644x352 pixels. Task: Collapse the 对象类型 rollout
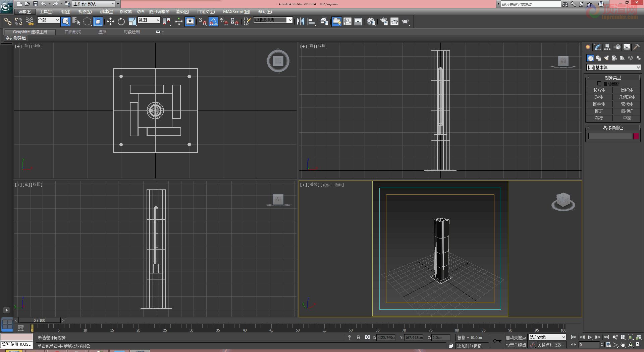click(x=613, y=77)
